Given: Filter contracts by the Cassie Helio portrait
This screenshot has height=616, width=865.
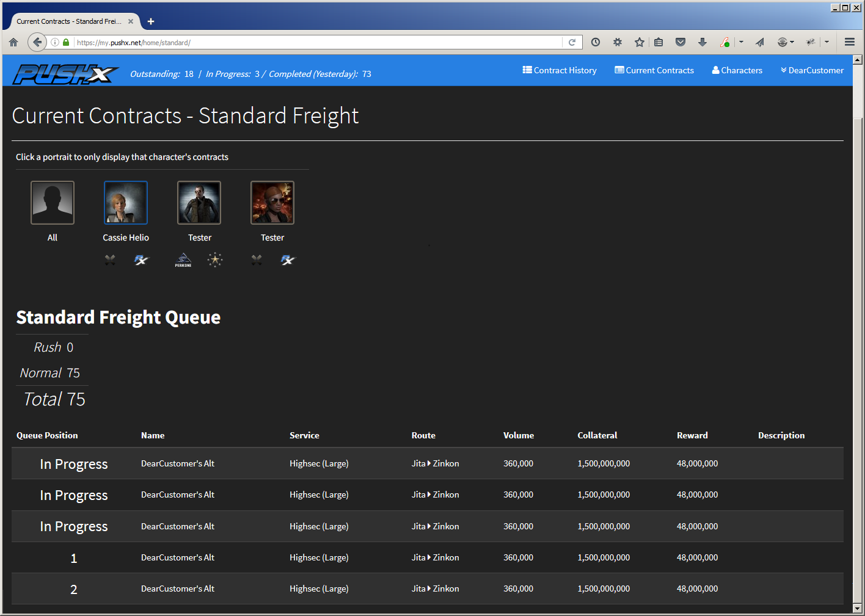Looking at the screenshot, I should coord(126,203).
